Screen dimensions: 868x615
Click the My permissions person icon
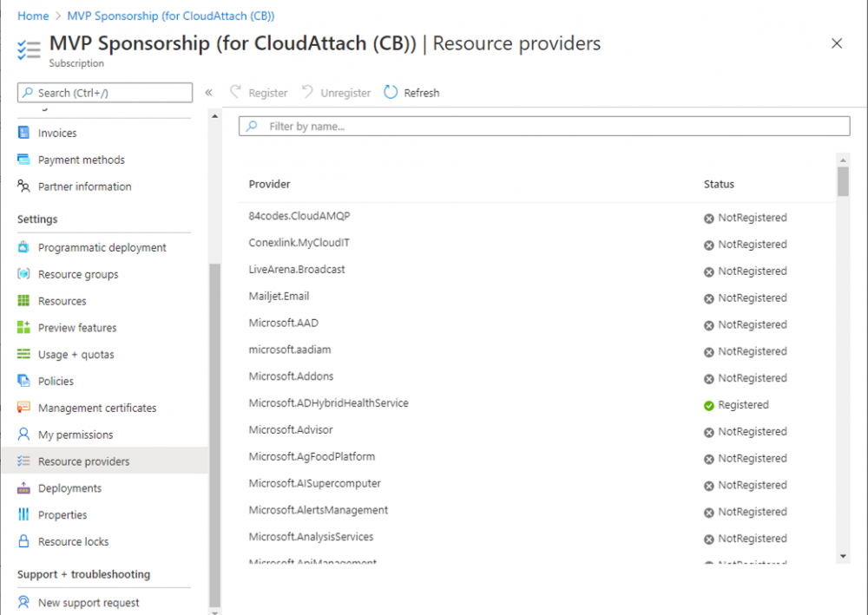click(23, 435)
